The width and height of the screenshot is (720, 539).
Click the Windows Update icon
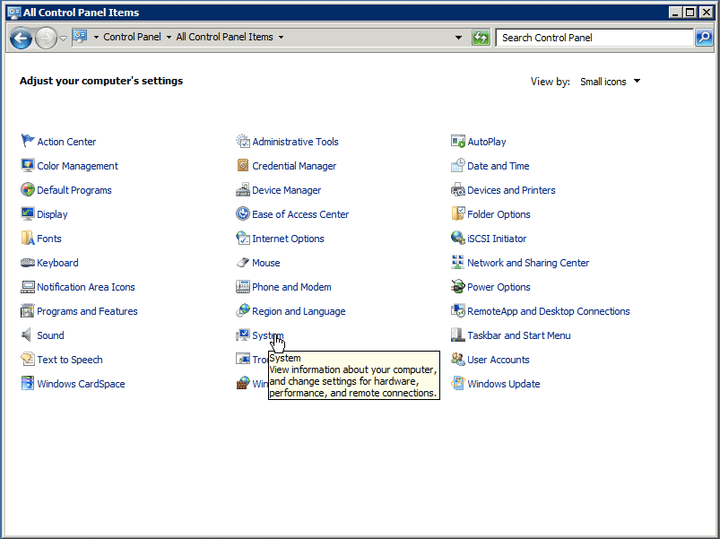click(x=458, y=384)
